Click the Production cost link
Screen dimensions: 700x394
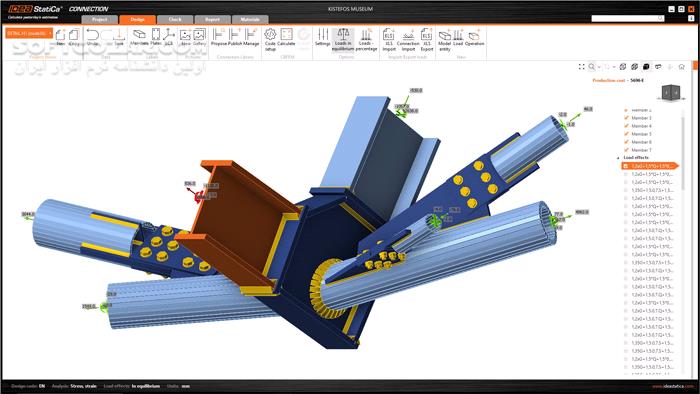[608, 80]
